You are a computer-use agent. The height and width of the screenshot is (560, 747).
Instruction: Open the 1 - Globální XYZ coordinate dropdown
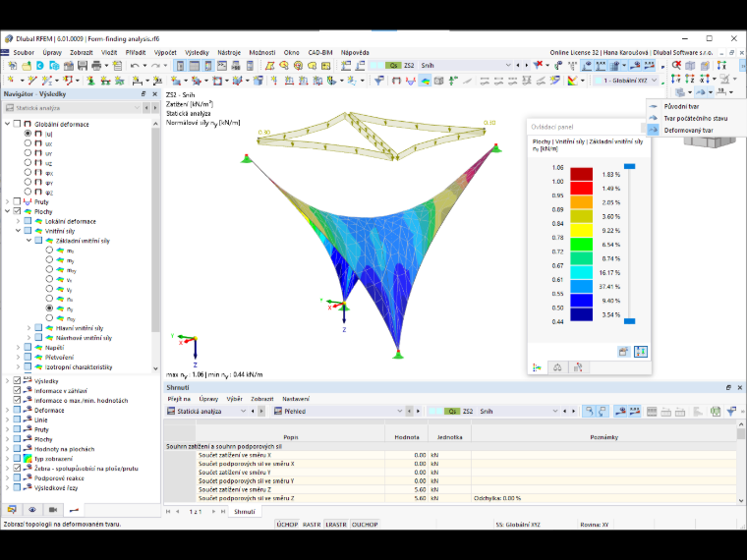pos(654,81)
